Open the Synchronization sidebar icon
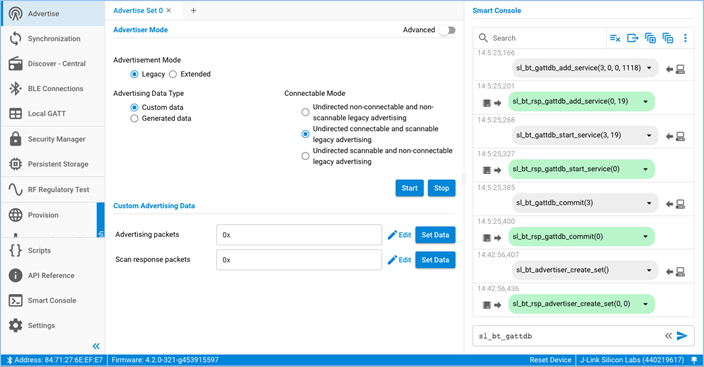The height and width of the screenshot is (367, 704). tap(15, 39)
